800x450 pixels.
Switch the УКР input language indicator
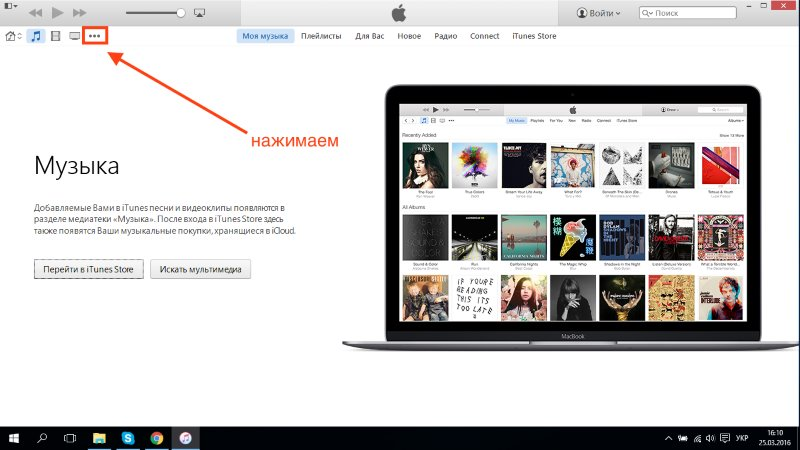742,438
